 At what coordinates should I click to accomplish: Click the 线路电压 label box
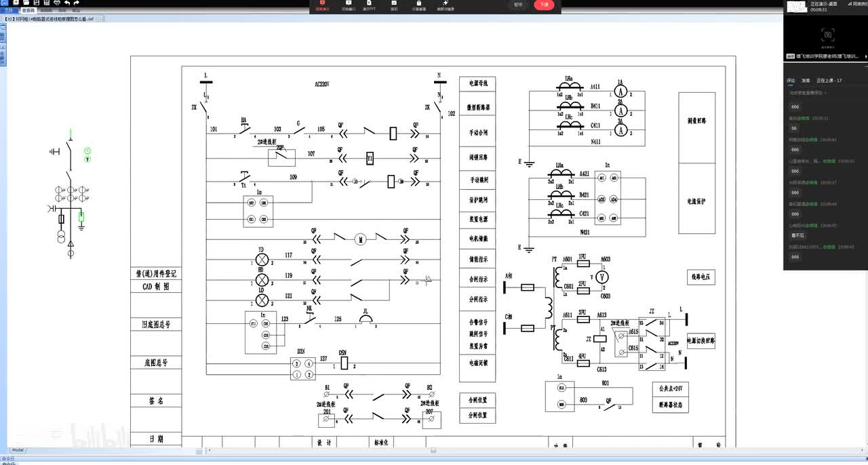tap(701, 277)
